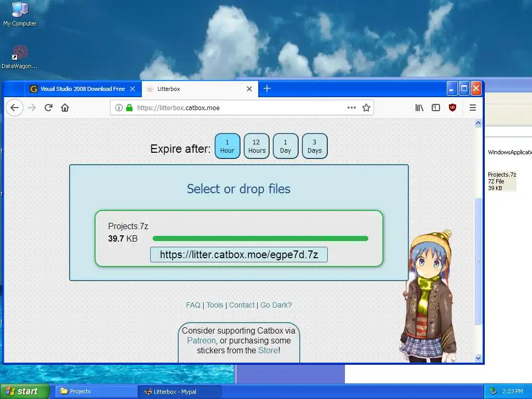Select 3 Days expiry option
Screen dimensions: 532x399
click(314, 146)
